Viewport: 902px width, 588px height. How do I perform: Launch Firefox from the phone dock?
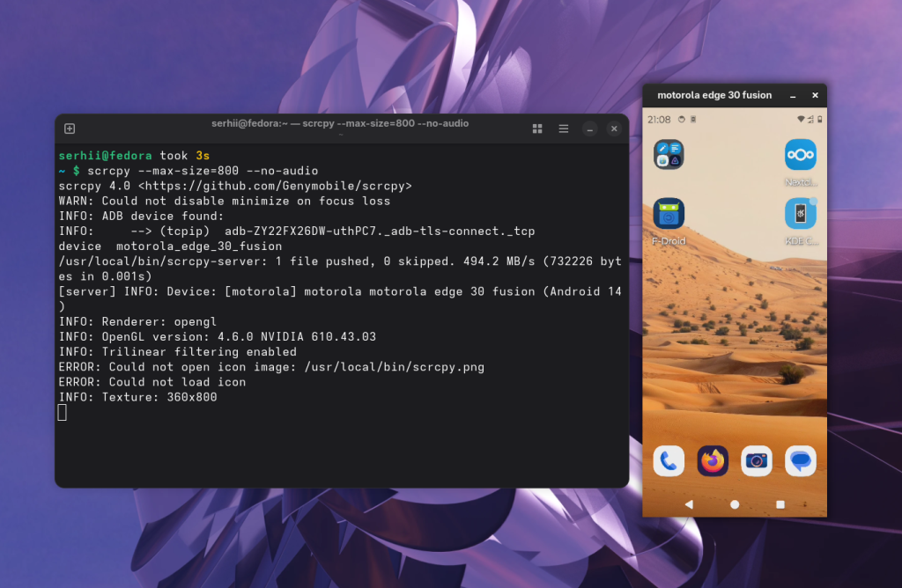tap(713, 461)
